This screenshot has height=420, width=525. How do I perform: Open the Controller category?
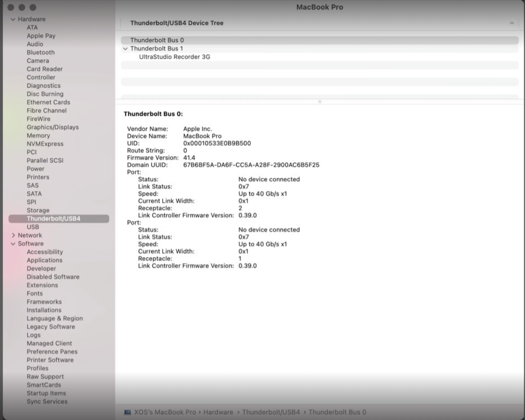(41, 78)
